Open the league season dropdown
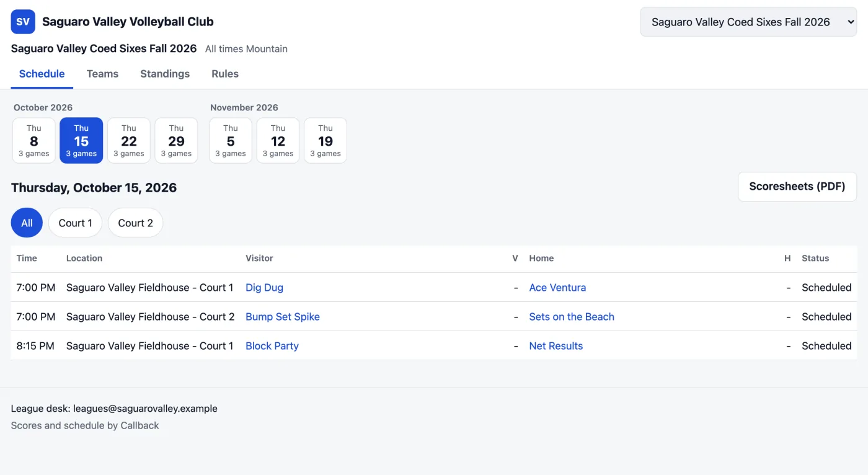The height and width of the screenshot is (475, 868). (x=748, y=22)
